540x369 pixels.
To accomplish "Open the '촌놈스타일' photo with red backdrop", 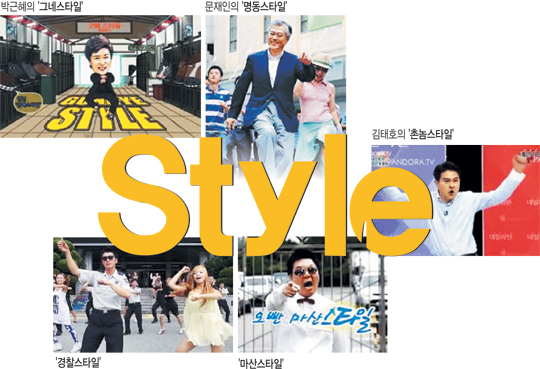I will click(455, 200).
